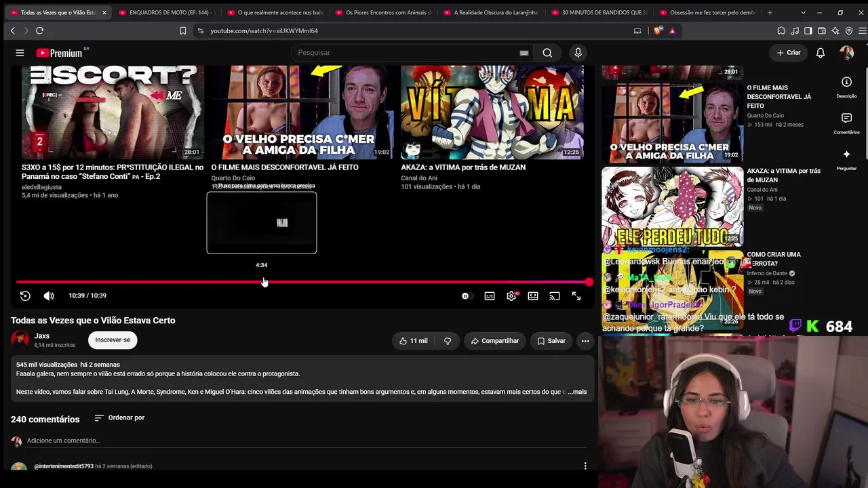Image resolution: width=868 pixels, height=488 pixels.
Task: Open sidebar AKAZA: a VITIMA title
Action: pyautogui.click(x=784, y=175)
